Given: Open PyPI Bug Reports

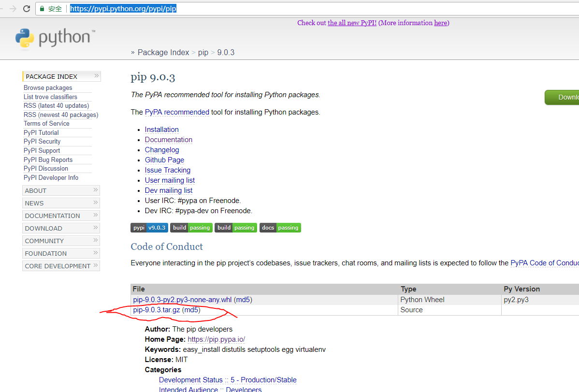Looking at the screenshot, I should click(48, 160).
